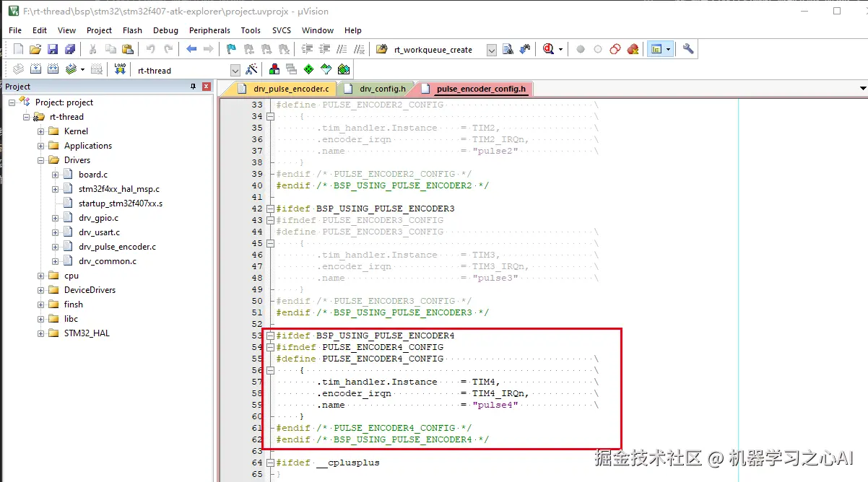Kill all breakpoints with red X circle icon

pos(633,49)
